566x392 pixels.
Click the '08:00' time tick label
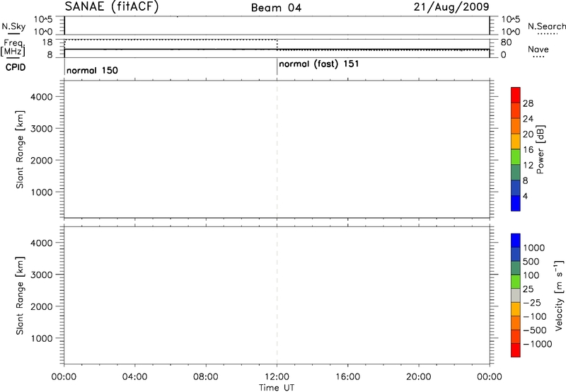(x=206, y=377)
